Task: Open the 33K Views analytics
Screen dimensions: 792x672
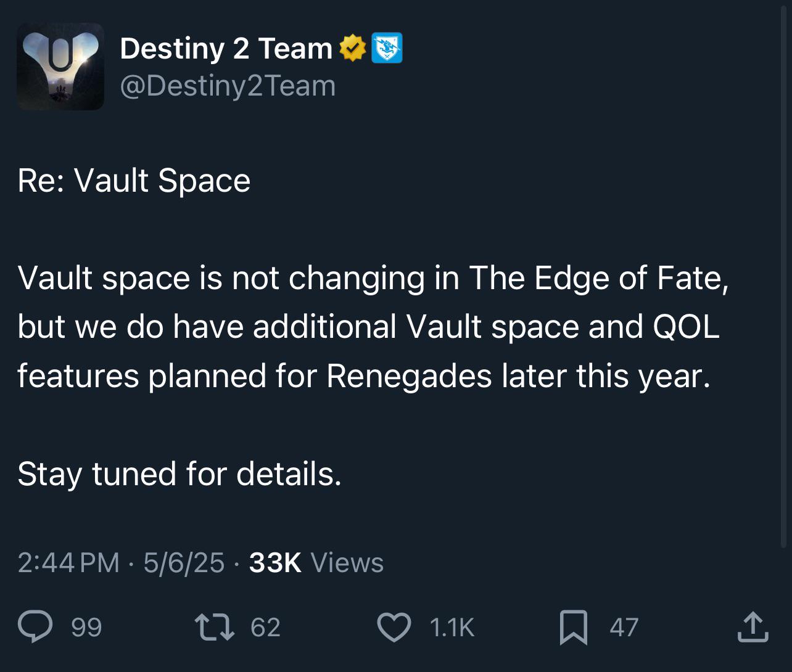Action: pyautogui.click(x=316, y=562)
